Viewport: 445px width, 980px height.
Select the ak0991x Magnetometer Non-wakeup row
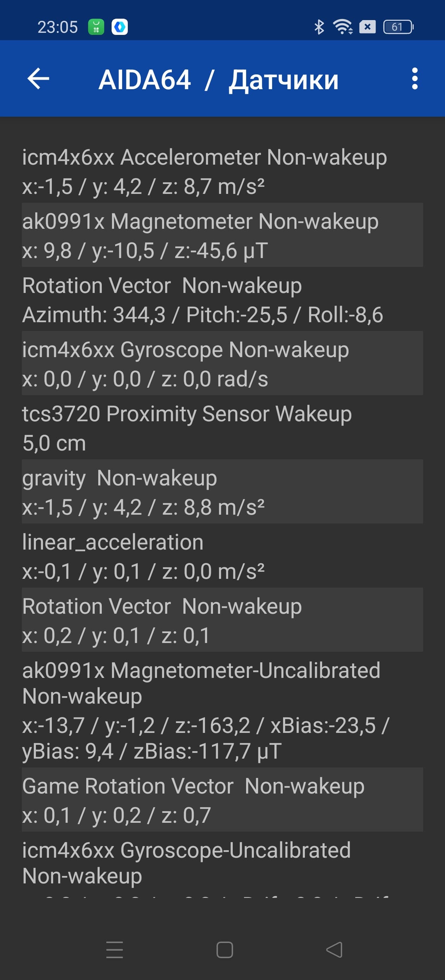[222, 235]
